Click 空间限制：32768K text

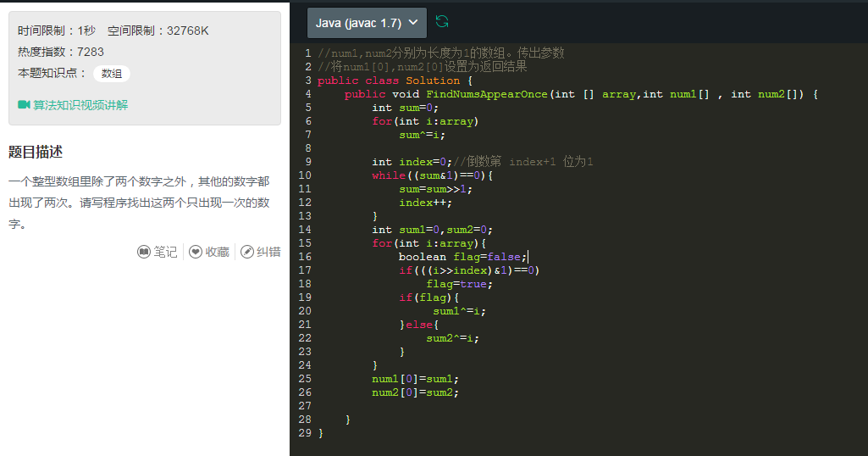click(158, 31)
